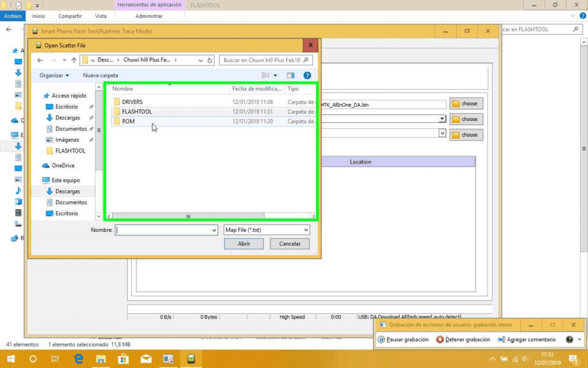Open File Explorer from the taskbar
Image resolution: width=588 pixels, height=368 pixels.
click(101, 359)
